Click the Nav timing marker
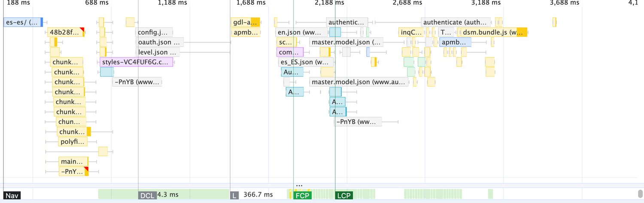Viewport: 644px width, 203px height. point(12,195)
